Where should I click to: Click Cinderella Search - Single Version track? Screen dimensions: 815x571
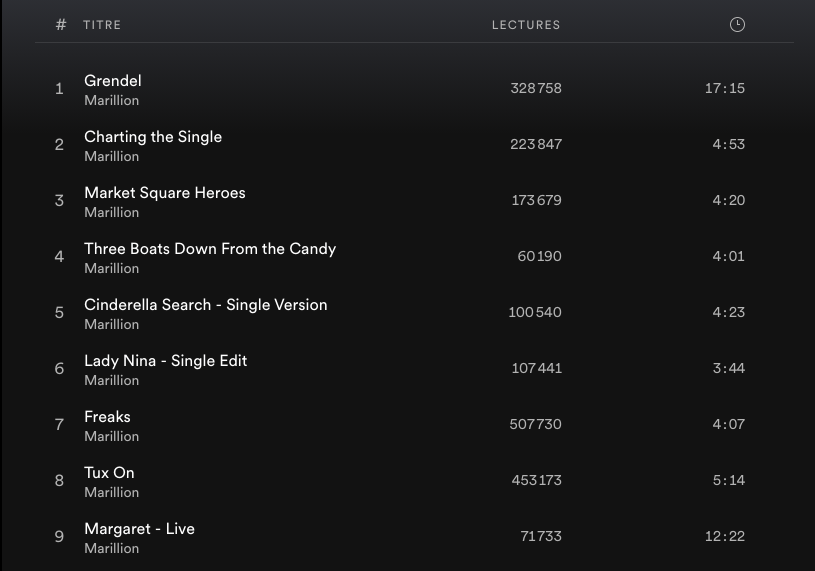(x=206, y=305)
